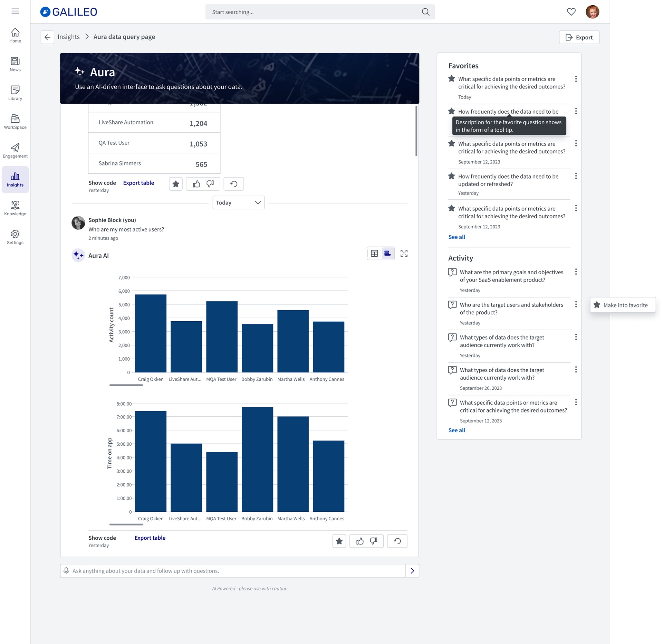Select Make into favorite menu item

point(623,305)
